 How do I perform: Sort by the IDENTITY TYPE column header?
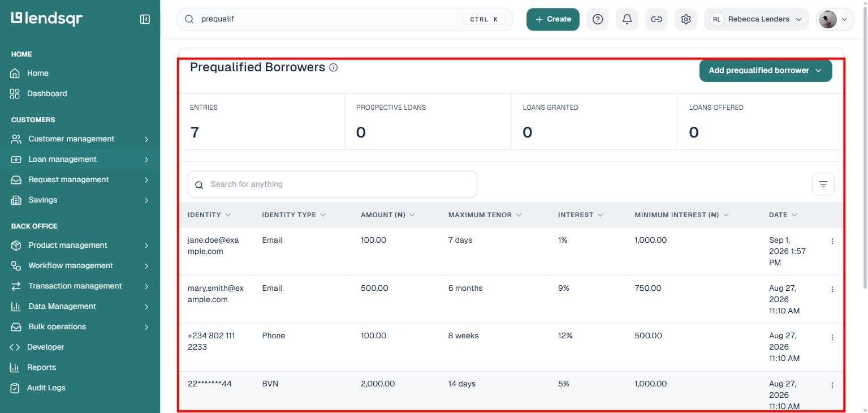tap(294, 215)
